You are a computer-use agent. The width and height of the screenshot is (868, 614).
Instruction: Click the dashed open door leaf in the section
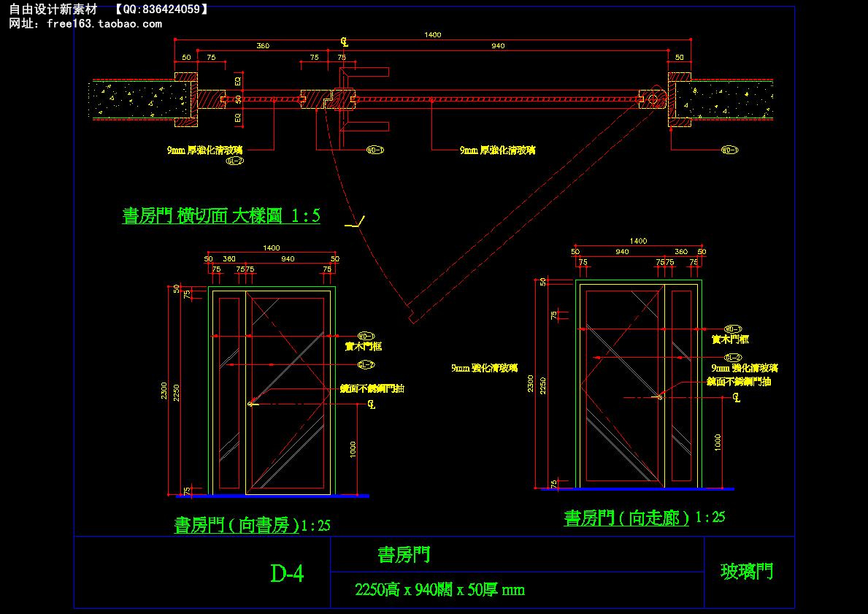point(531,210)
